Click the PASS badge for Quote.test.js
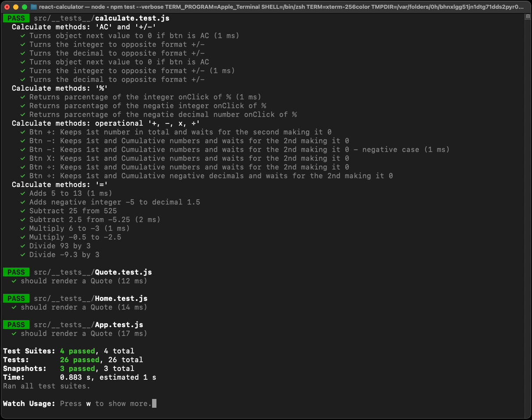Viewport: 532px width, 420px height. coord(16,272)
